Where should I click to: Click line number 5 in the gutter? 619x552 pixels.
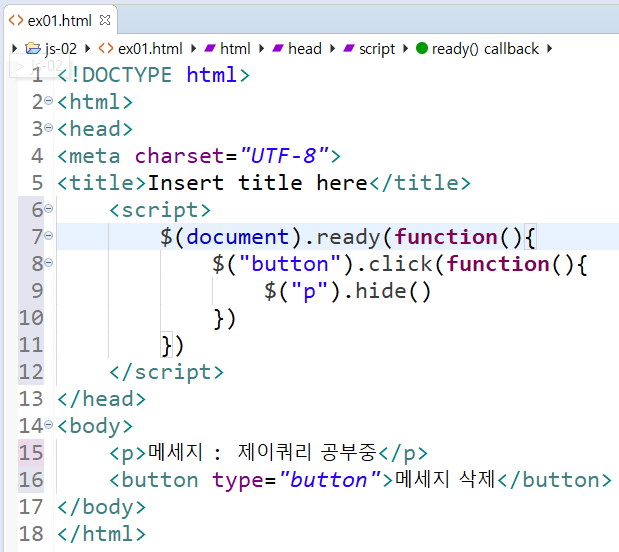click(x=38, y=183)
